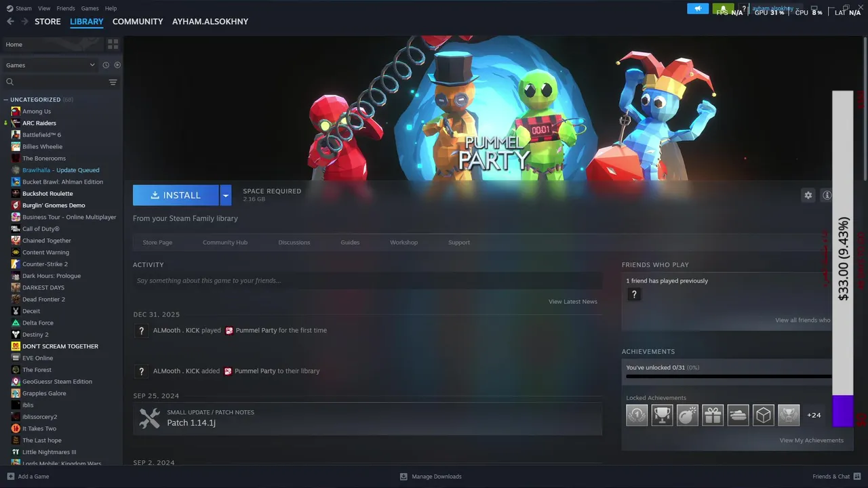Viewport: 868px width, 488px height.
Task: Click the GeoGuessr Steam Edition icon
Action: pos(16,382)
